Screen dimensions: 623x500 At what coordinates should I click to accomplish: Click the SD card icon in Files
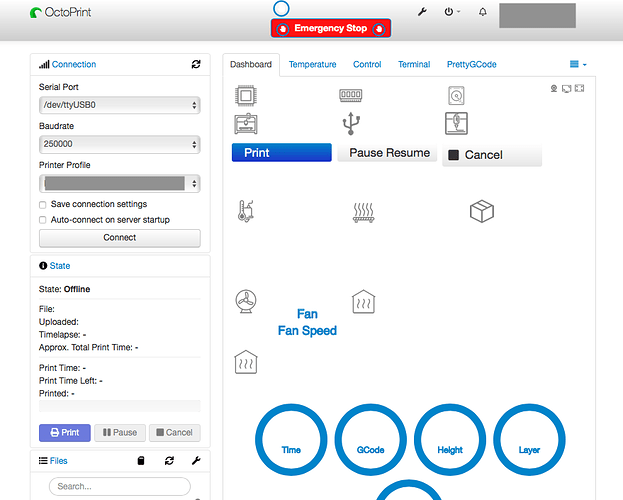(141, 461)
